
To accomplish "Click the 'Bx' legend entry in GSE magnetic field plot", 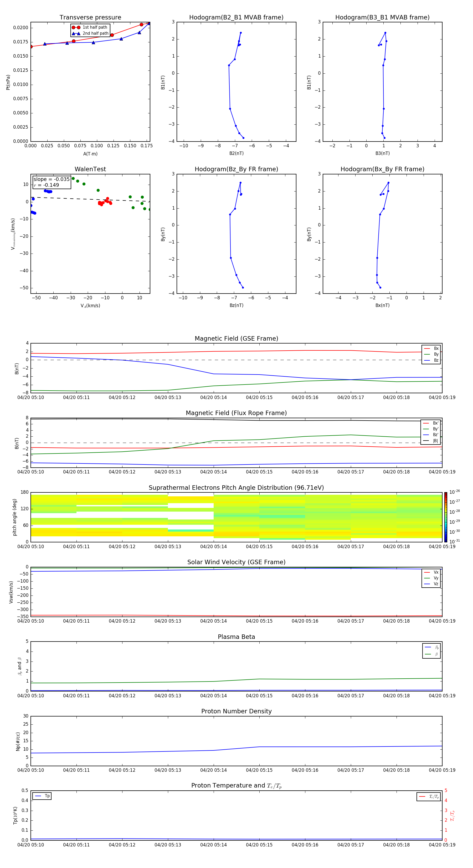I will 431,349.
